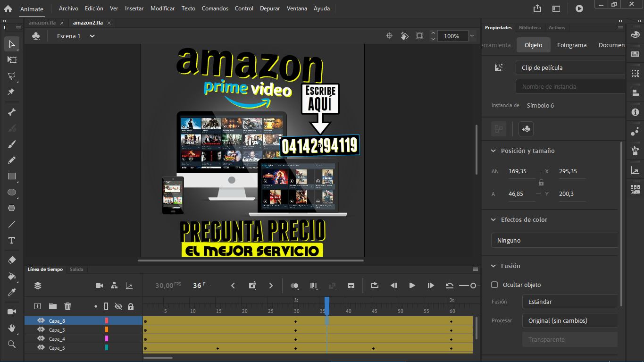
Task: Open Original (sin cambios) render dropdown
Action: click(570, 320)
